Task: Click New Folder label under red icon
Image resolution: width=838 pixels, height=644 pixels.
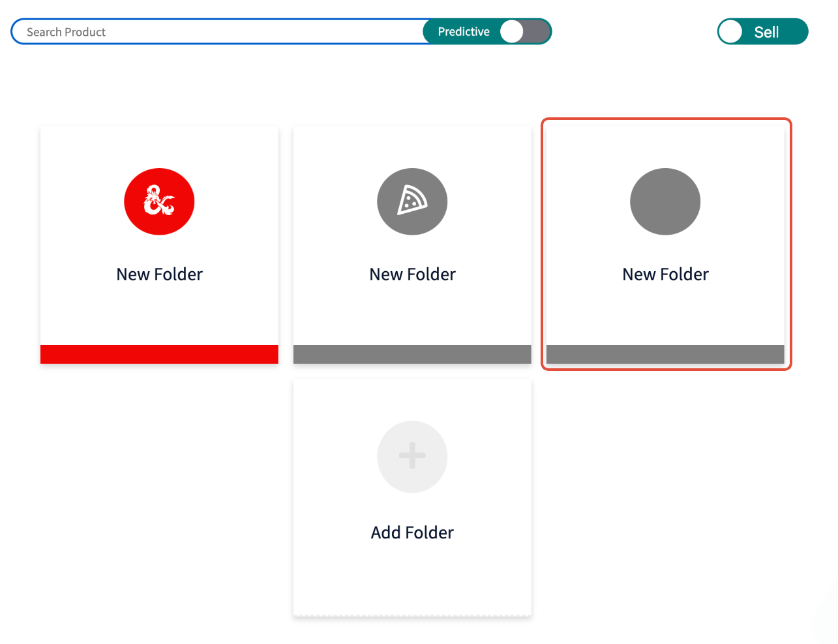Action: pos(159,274)
